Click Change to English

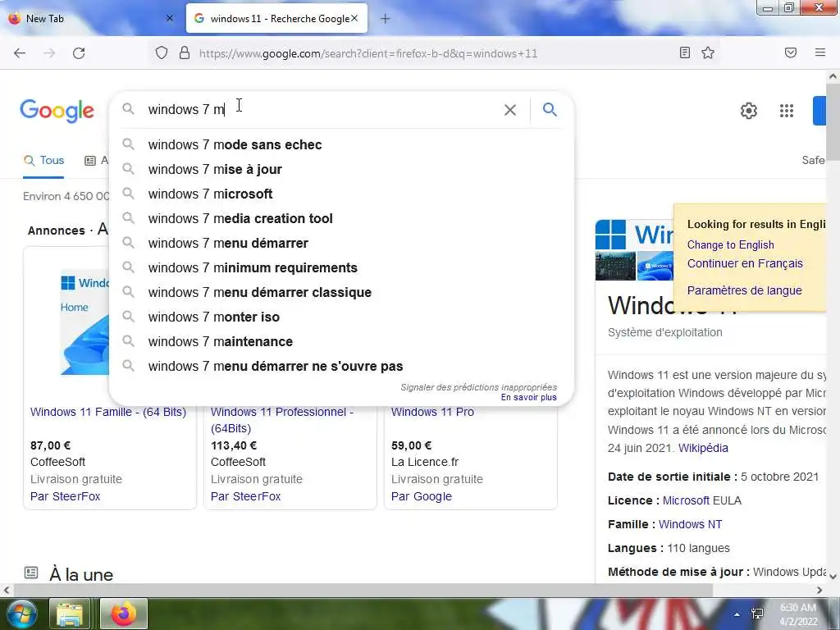pyautogui.click(x=730, y=244)
